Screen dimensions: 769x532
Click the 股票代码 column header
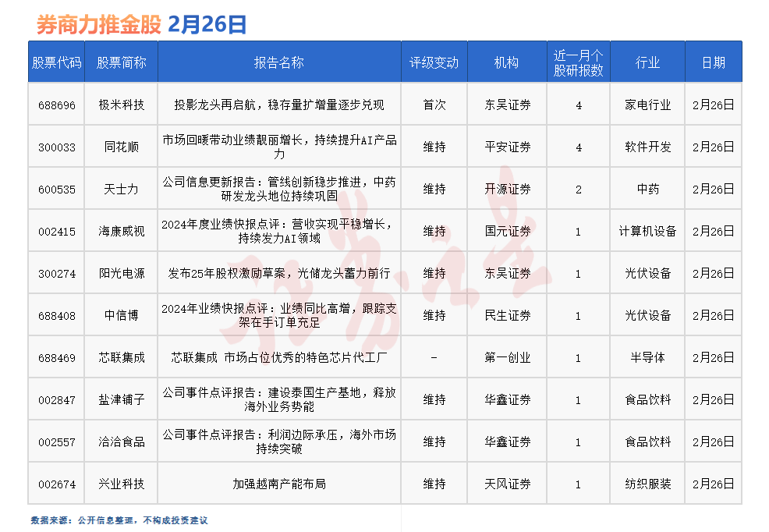click(x=55, y=62)
